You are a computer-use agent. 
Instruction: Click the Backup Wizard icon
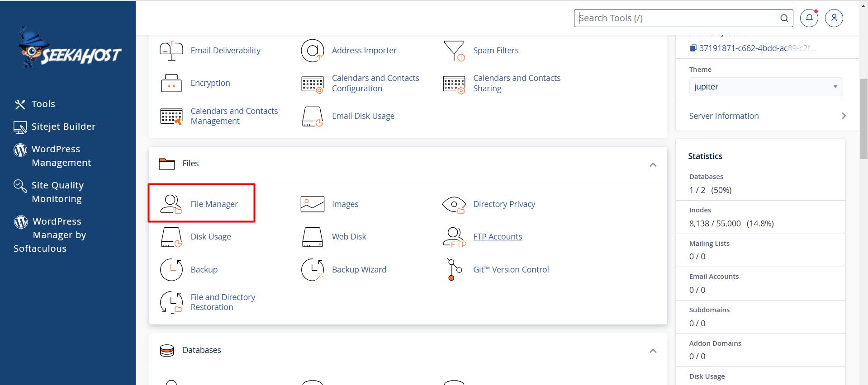coord(313,270)
